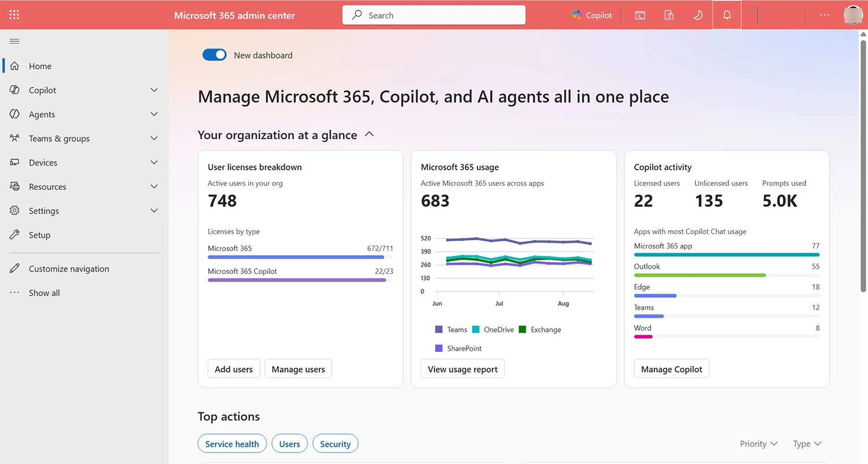Viewport: 868px width, 464px height.
Task: Click the Edge usage row label
Action: [x=642, y=287]
